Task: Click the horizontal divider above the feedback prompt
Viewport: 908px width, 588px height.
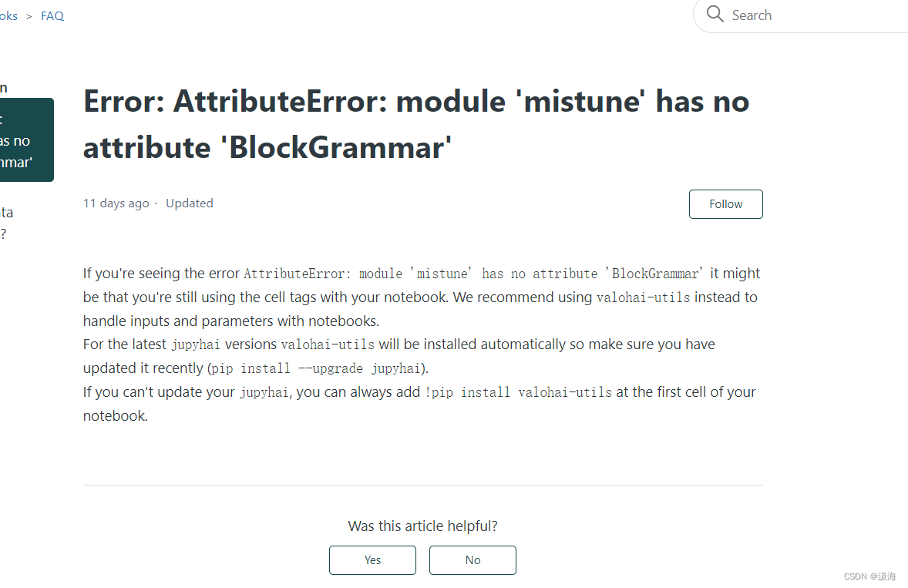Action: tap(422, 485)
